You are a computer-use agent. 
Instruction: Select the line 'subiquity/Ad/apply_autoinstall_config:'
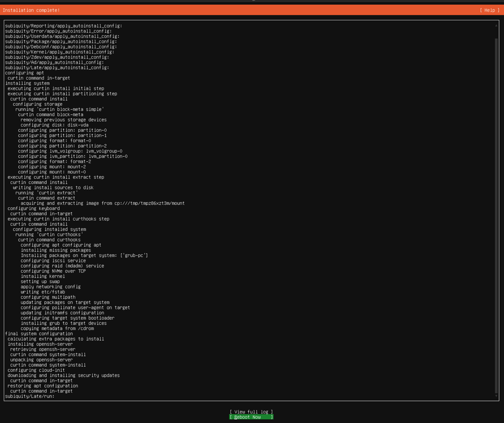54,63
